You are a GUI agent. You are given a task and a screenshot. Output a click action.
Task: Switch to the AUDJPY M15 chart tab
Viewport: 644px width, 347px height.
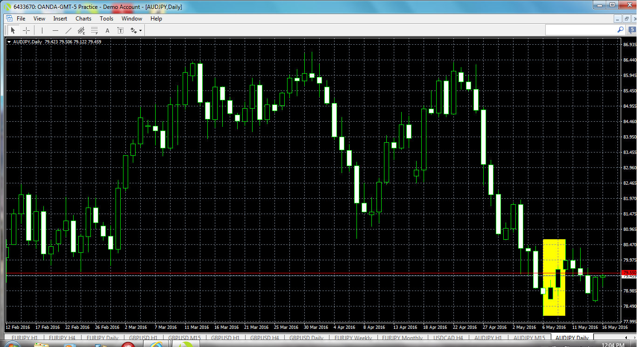[529, 338]
